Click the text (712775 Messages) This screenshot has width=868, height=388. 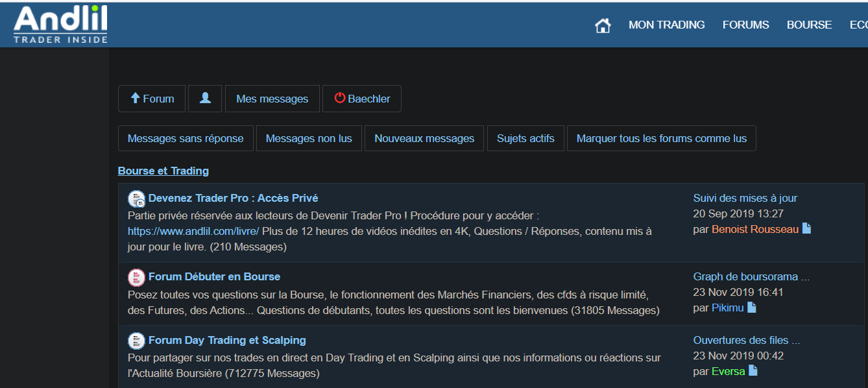pos(272,373)
